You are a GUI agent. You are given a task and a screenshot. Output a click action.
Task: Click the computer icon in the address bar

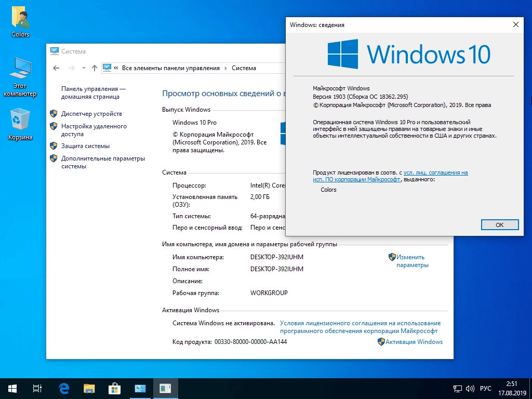coord(107,68)
